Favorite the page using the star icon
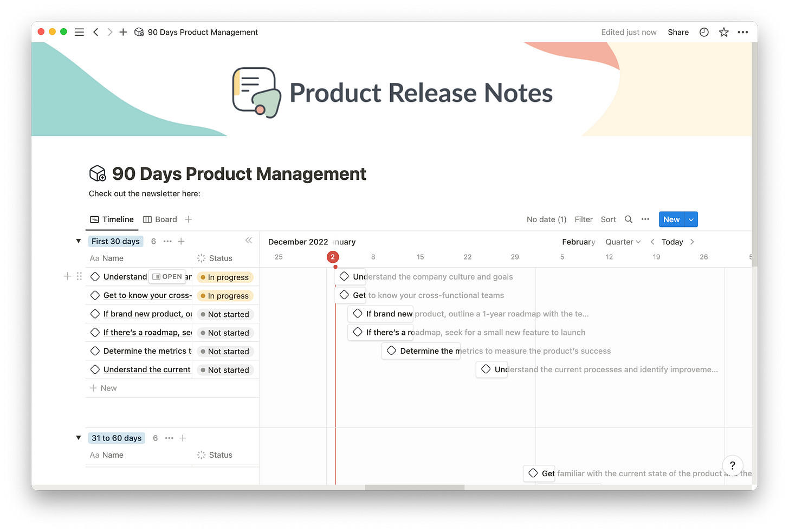Screen dimensions: 789x532 pos(723,32)
